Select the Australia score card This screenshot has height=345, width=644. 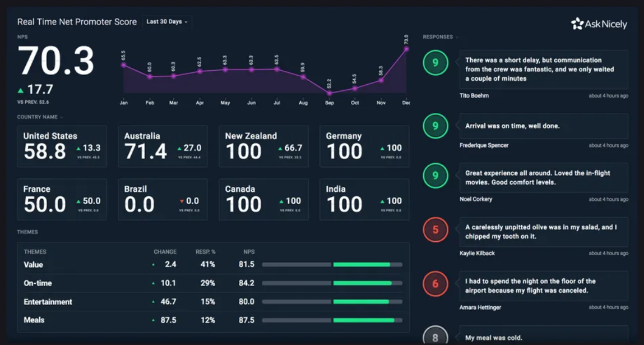tap(163, 146)
